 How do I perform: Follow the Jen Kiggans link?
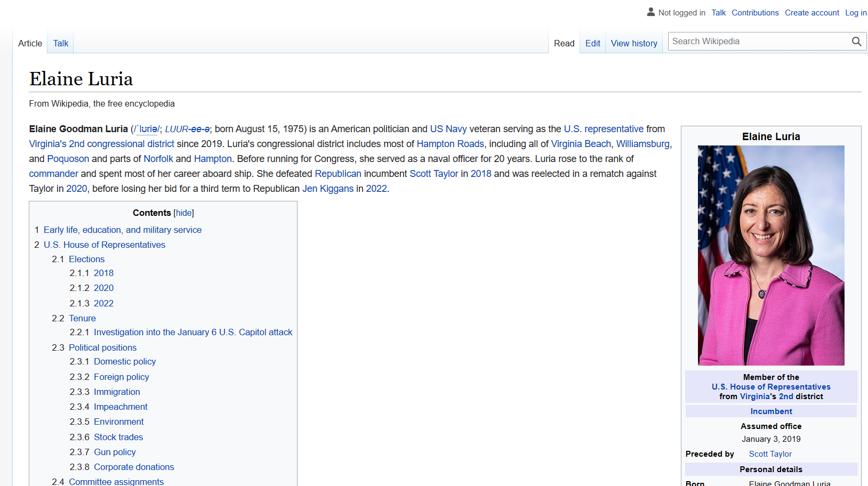pos(328,189)
